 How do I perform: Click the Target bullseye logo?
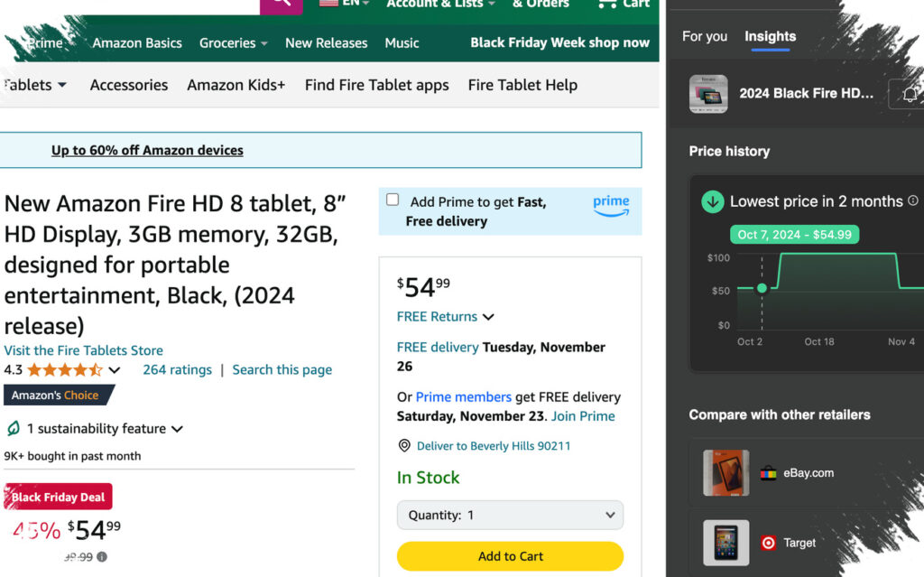(x=768, y=543)
